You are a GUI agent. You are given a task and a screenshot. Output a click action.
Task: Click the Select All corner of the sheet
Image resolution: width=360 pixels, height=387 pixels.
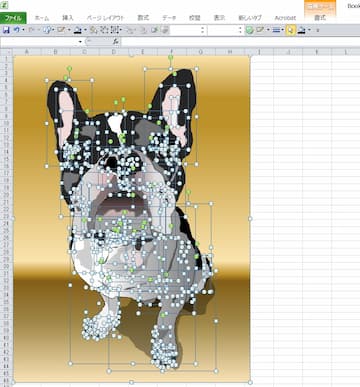click(x=6, y=52)
